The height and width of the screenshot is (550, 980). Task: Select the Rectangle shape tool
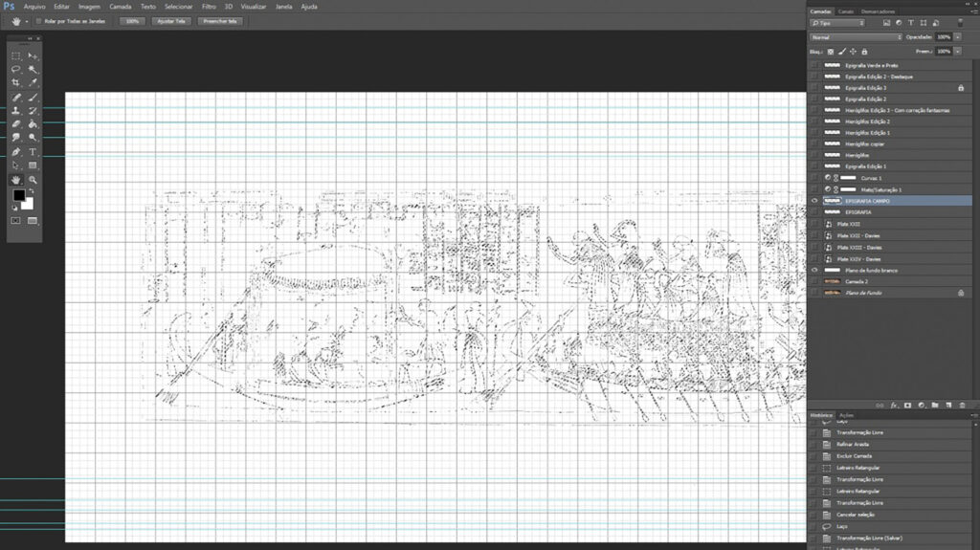pos(33,165)
